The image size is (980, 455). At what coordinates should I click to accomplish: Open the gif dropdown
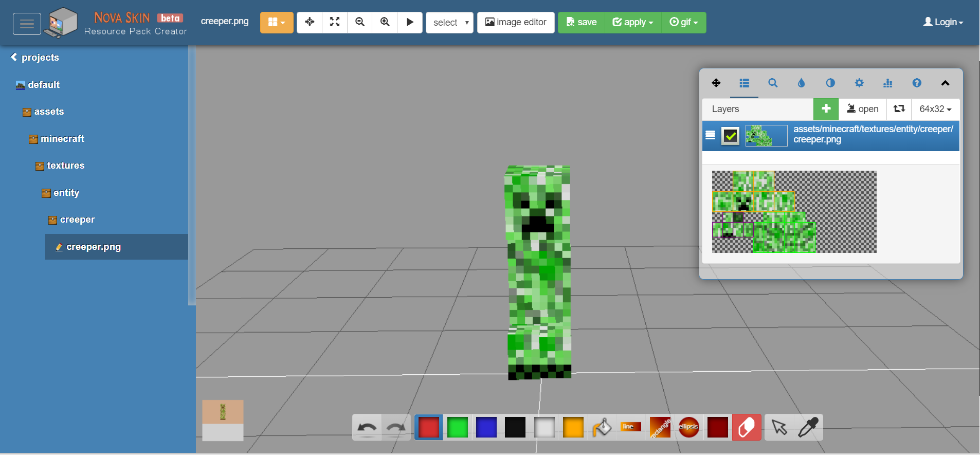click(684, 23)
